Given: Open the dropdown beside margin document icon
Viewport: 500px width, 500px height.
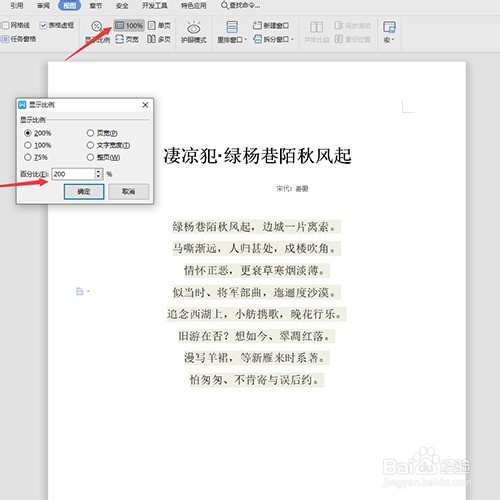Looking at the screenshot, I should (88, 292).
